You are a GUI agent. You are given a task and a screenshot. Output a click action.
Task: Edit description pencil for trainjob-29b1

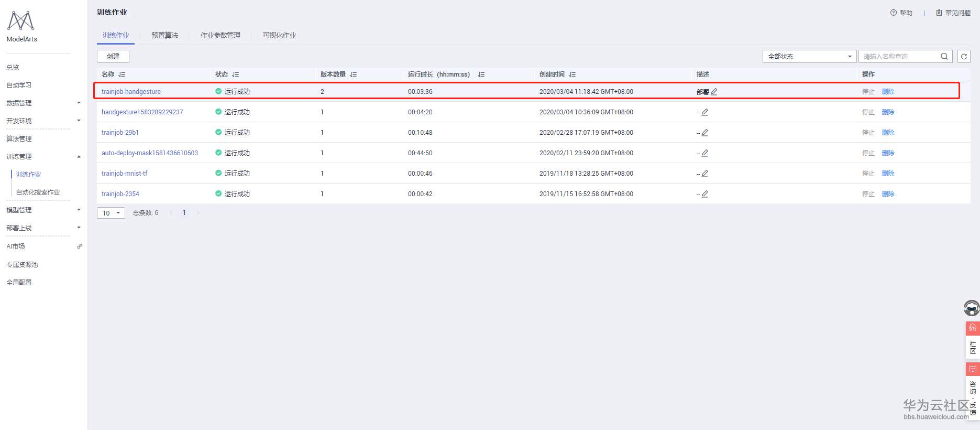coord(705,133)
